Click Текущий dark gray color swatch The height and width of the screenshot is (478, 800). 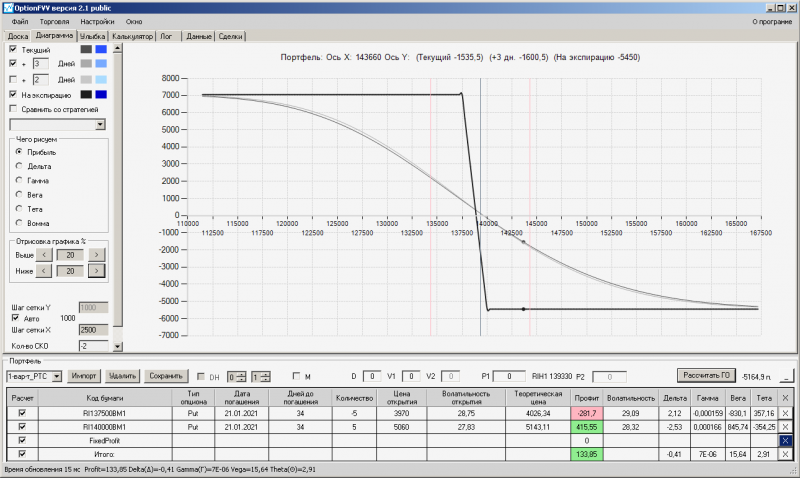86,49
